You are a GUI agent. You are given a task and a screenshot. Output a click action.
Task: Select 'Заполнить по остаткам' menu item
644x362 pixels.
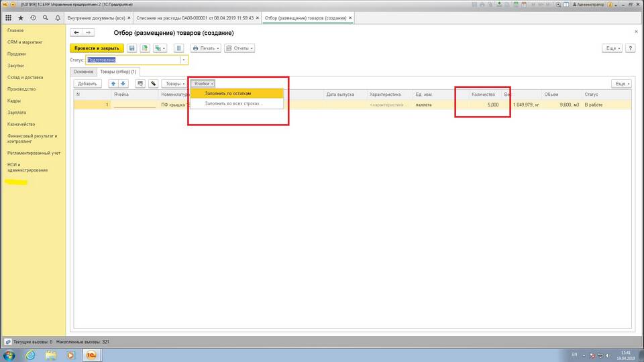pyautogui.click(x=228, y=94)
